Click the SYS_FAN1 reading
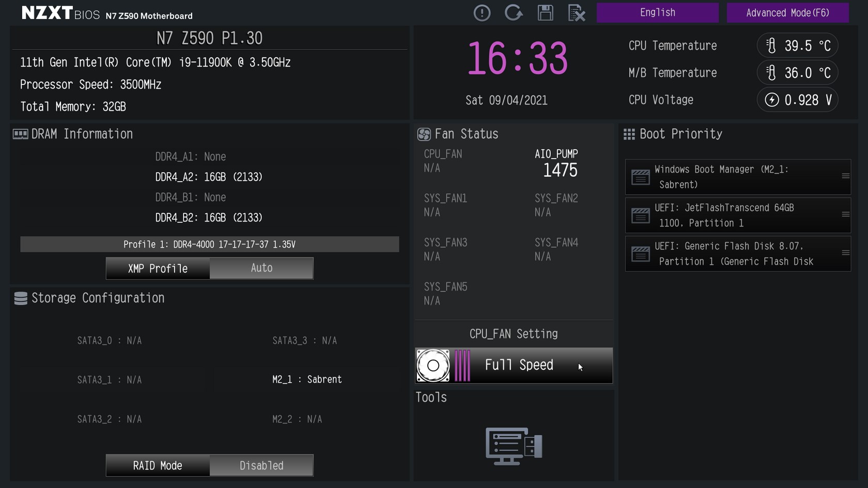Screen dimensions: 868x488 click(445, 206)
